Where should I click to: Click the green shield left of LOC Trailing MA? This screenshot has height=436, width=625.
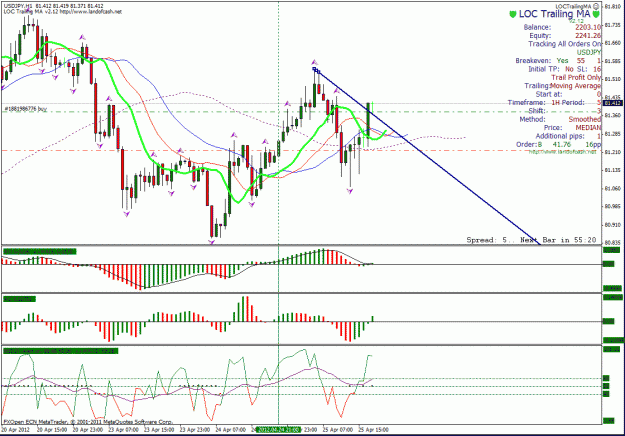coord(513,14)
